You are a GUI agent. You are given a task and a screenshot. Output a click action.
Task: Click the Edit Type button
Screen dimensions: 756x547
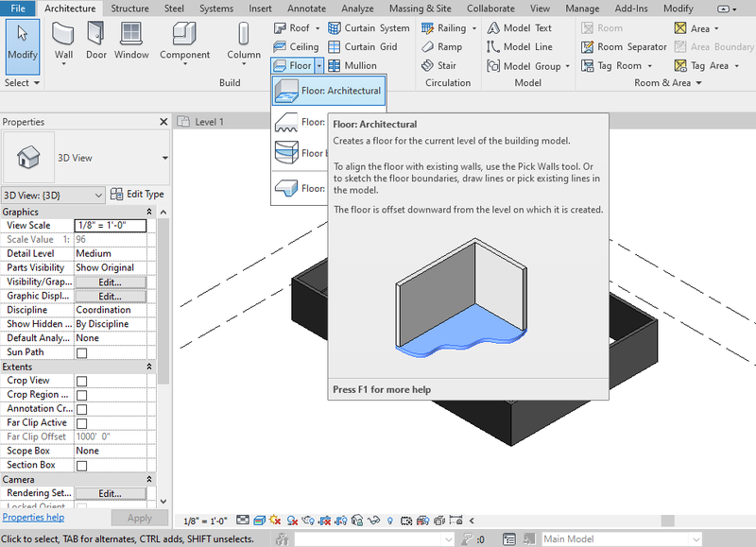point(137,195)
